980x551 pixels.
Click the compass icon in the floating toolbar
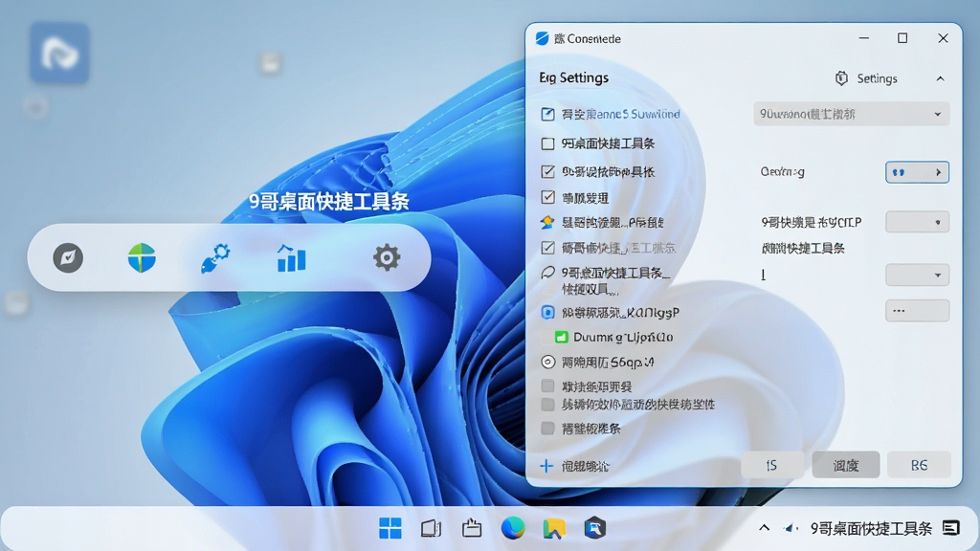click(x=68, y=257)
